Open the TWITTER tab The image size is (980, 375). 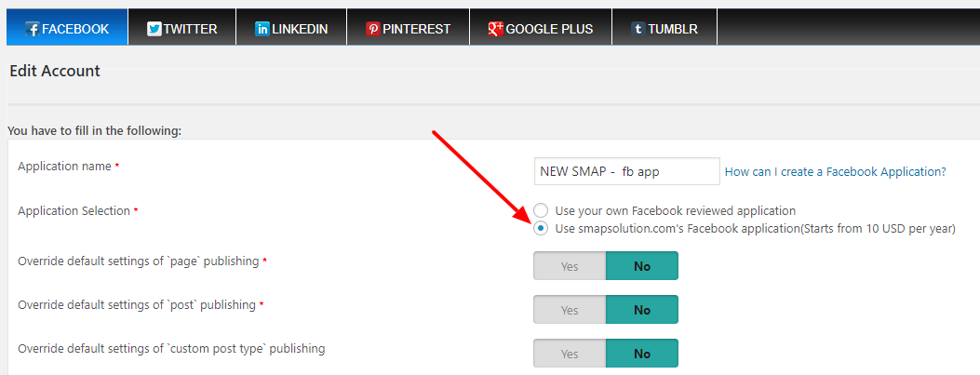[x=181, y=27]
